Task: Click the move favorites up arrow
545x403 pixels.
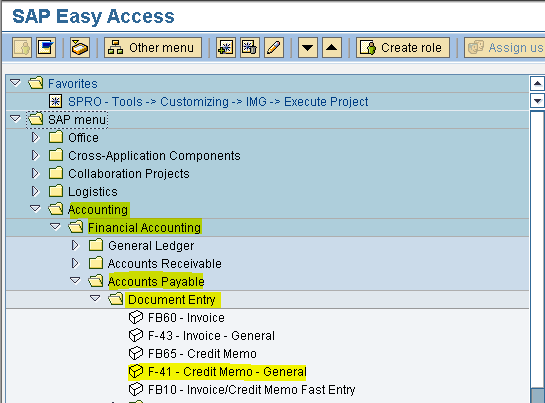Action: [x=332, y=47]
